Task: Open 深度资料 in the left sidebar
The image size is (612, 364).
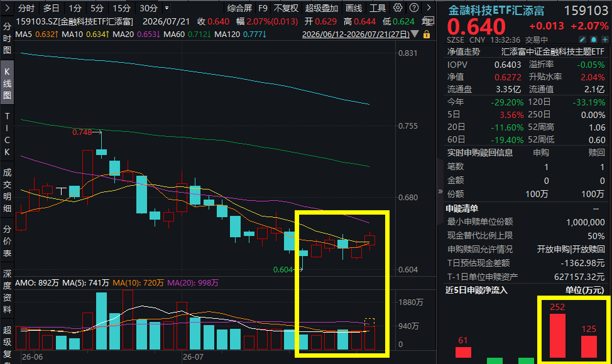Action: click(7, 291)
